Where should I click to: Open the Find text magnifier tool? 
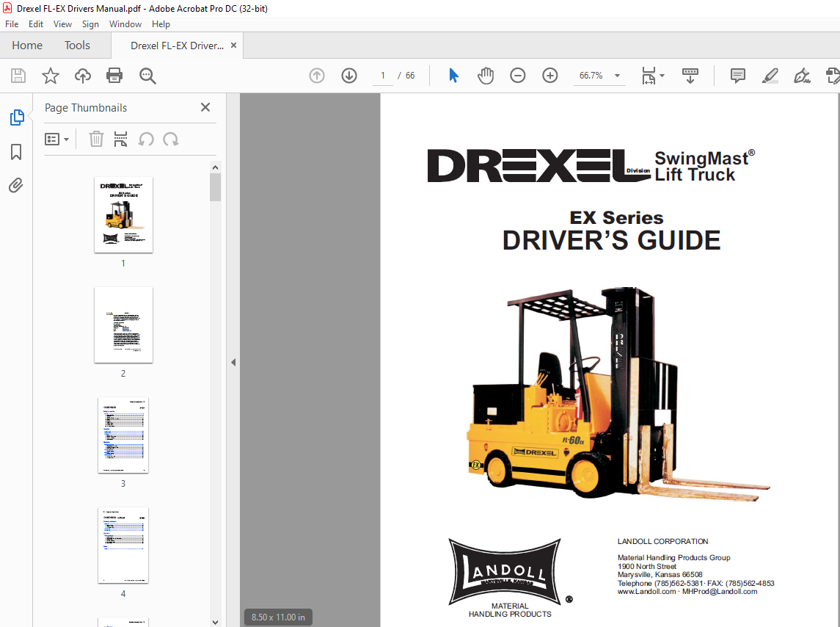tap(147, 76)
